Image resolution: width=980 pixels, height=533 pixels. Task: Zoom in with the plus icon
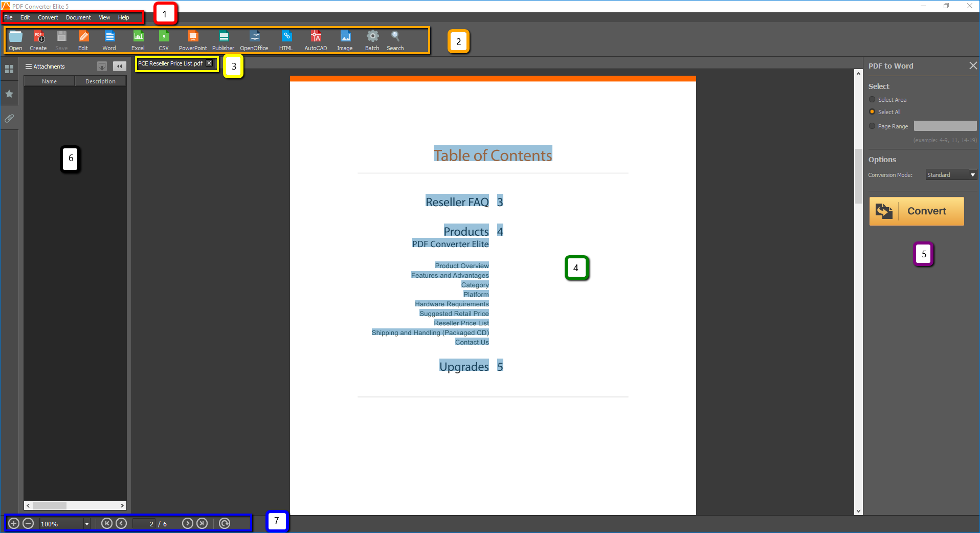pyautogui.click(x=14, y=523)
